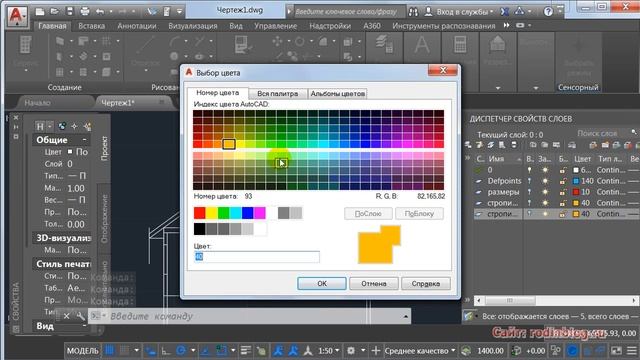The height and width of the screenshot is (360, 640).
Task: Open the Help question mark icon
Action: [548, 12]
